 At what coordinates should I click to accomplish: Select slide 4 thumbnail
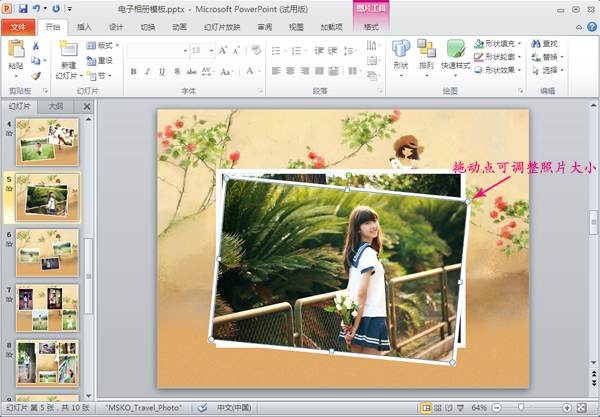[x=47, y=142]
